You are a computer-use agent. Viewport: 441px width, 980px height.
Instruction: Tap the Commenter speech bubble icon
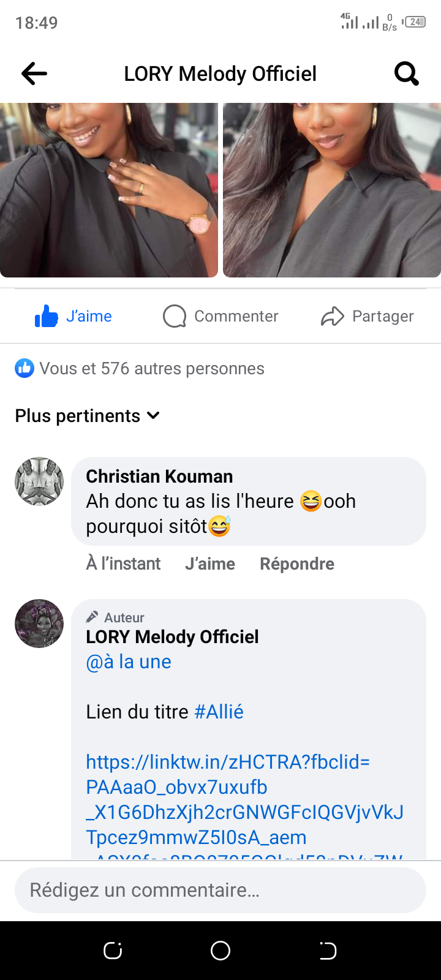tap(175, 317)
